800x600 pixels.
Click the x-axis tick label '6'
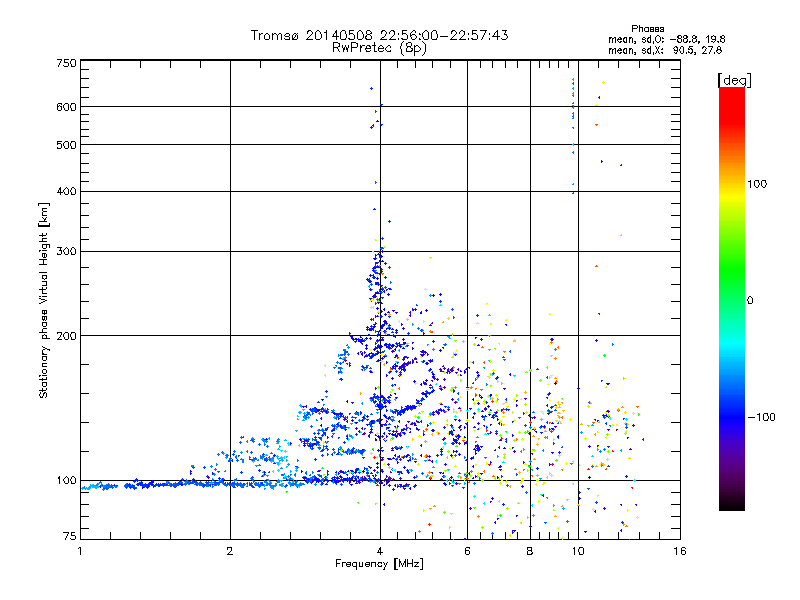point(467,551)
